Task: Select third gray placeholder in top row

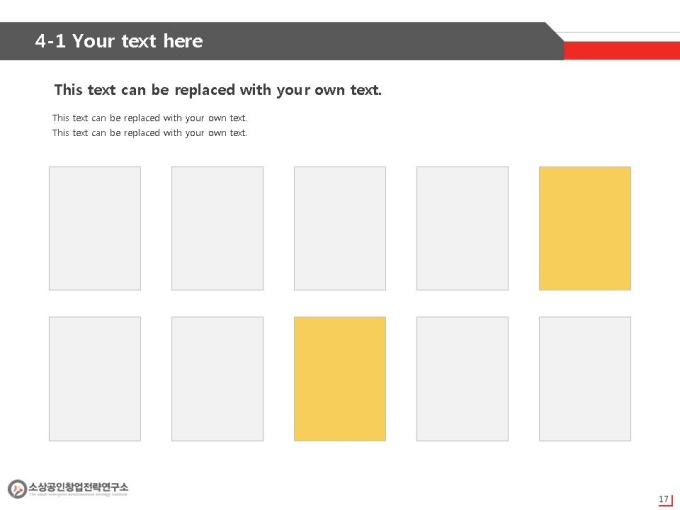Action: (x=340, y=228)
